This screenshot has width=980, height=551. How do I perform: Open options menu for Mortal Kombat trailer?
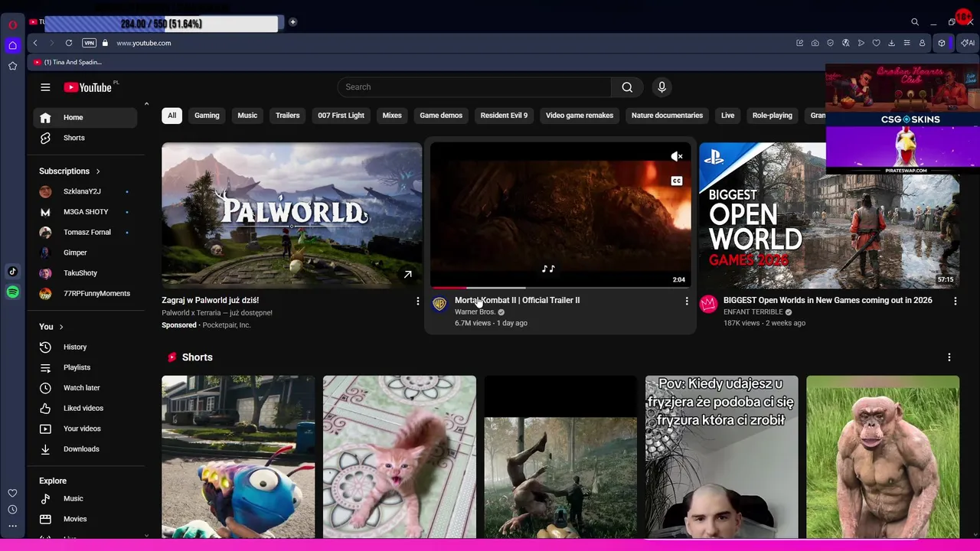point(687,302)
